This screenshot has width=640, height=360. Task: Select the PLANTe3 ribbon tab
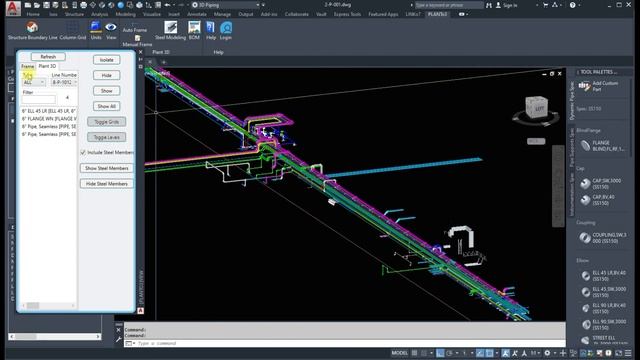point(438,14)
